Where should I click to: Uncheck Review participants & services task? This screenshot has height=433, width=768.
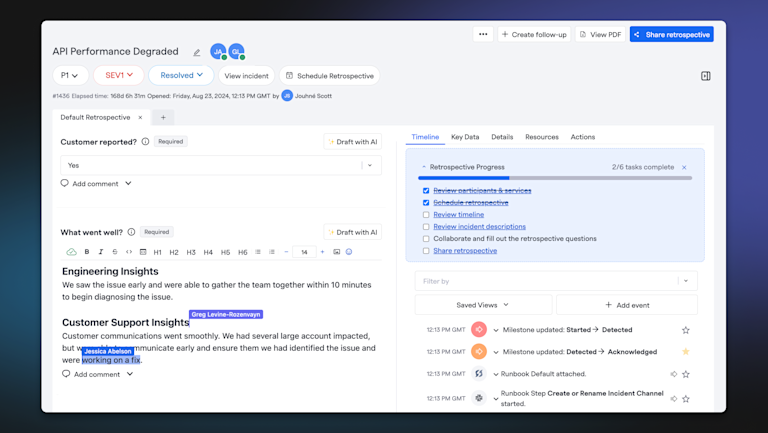point(426,191)
